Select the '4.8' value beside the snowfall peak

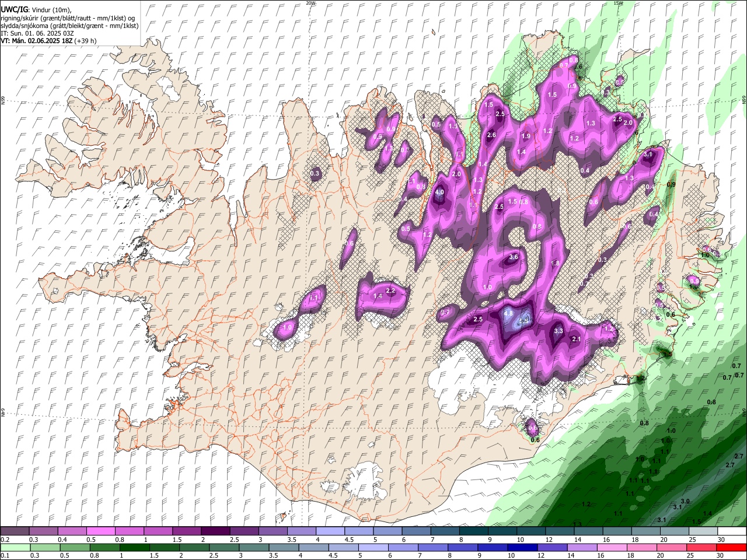tap(508, 313)
